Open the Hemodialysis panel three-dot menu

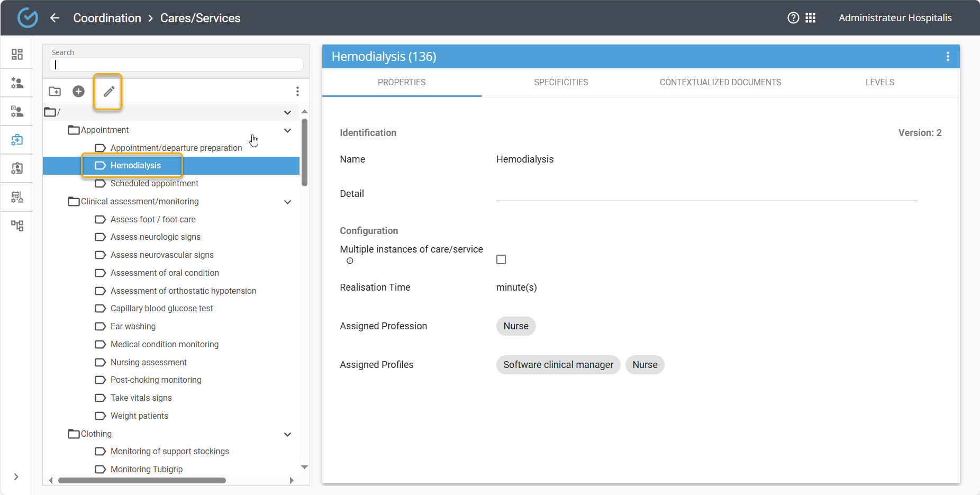(947, 57)
